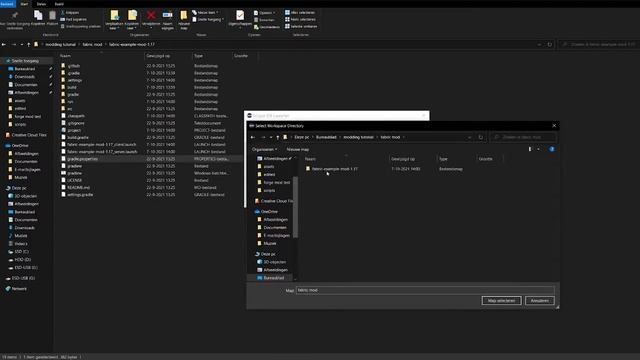Go back in the Explorer window

[4, 44]
